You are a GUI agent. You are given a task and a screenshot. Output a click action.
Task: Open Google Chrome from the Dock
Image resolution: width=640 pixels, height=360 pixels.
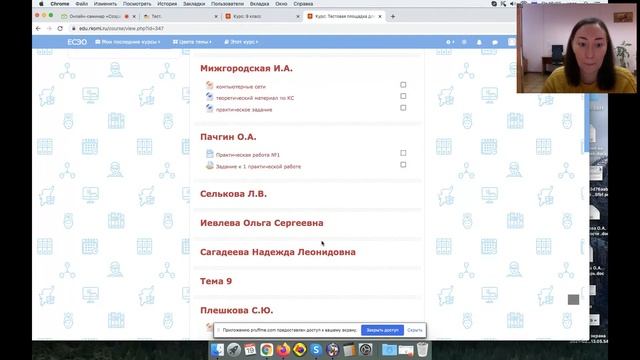(267, 350)
